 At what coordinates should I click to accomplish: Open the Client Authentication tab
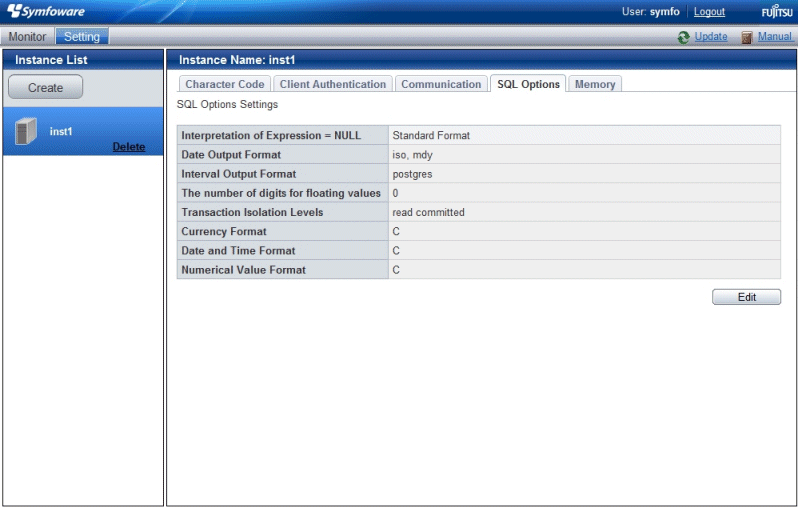pos(333,84)
